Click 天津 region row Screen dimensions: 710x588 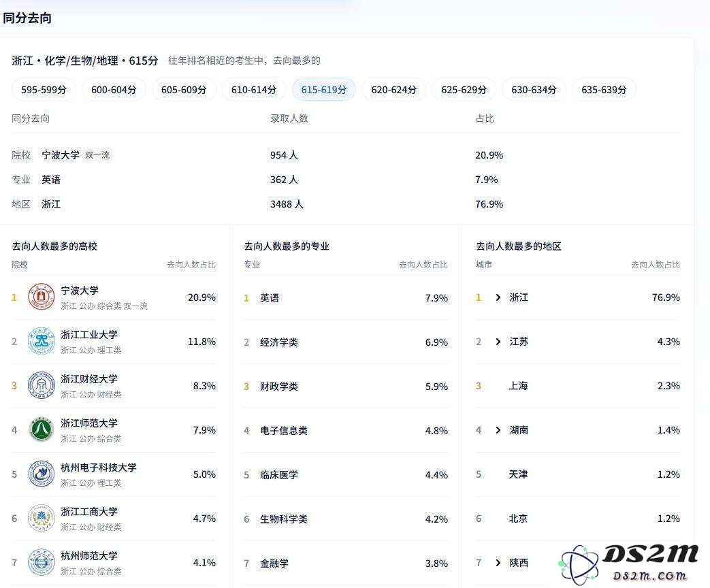pyautogui.click(x=578, y=474)
